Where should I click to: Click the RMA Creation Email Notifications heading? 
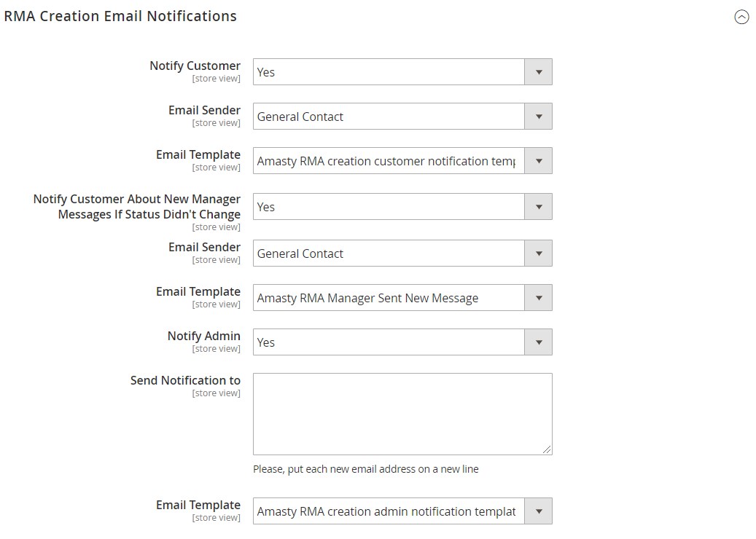(120, 16)
